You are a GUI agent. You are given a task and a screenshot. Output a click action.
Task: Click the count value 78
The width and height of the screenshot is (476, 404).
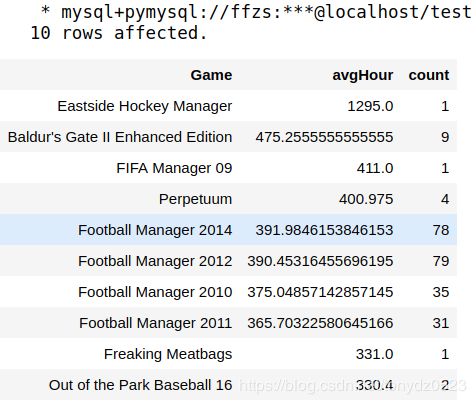441,230
